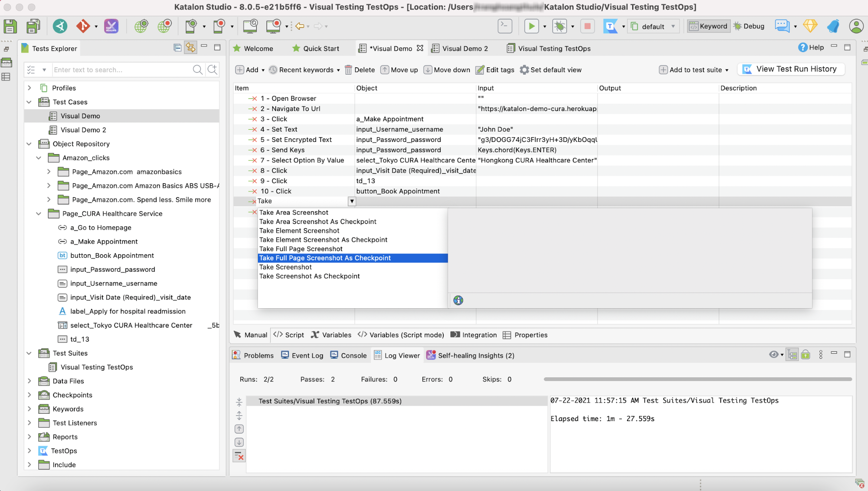Run the test with the Play button
Screen dimensions: 868x491
click(531, 26)
